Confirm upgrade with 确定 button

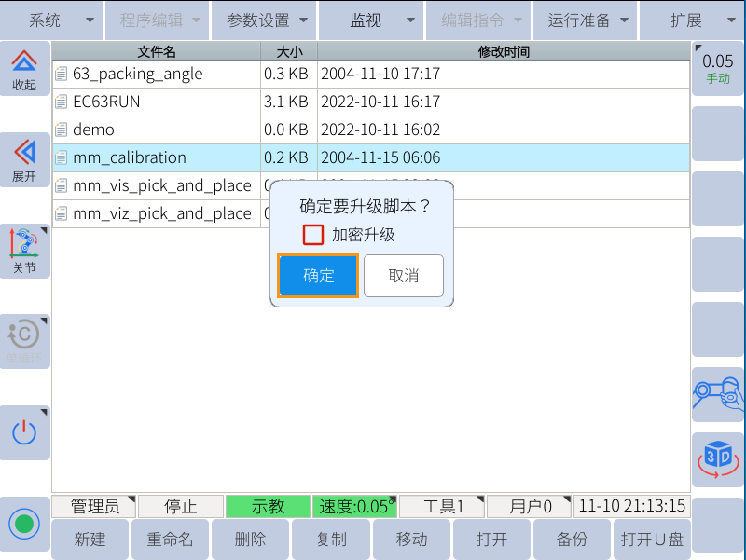[x=318, y=276]
